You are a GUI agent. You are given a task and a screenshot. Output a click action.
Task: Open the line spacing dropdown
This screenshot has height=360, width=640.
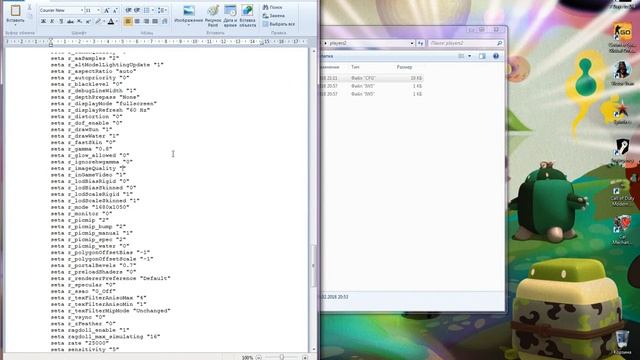coord(162,10)
